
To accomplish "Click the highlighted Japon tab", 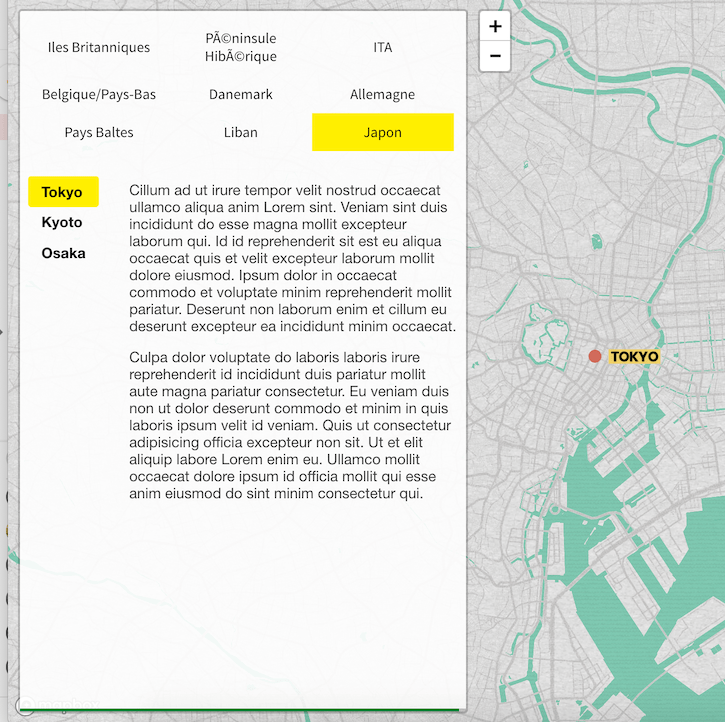I will 382,132.
